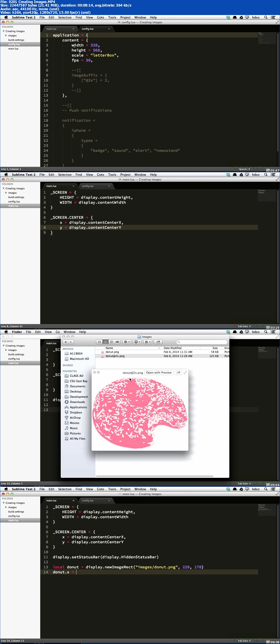Open Spotlight search in Finder frame menu bar
The image size is (280, 644).
(x=266, y=332)
